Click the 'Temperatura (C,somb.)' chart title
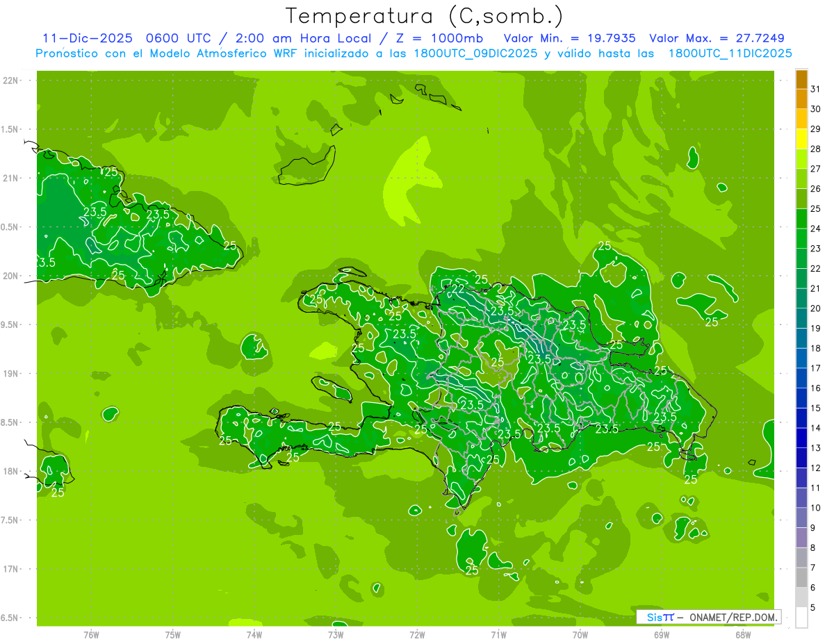 coord(425,17)
